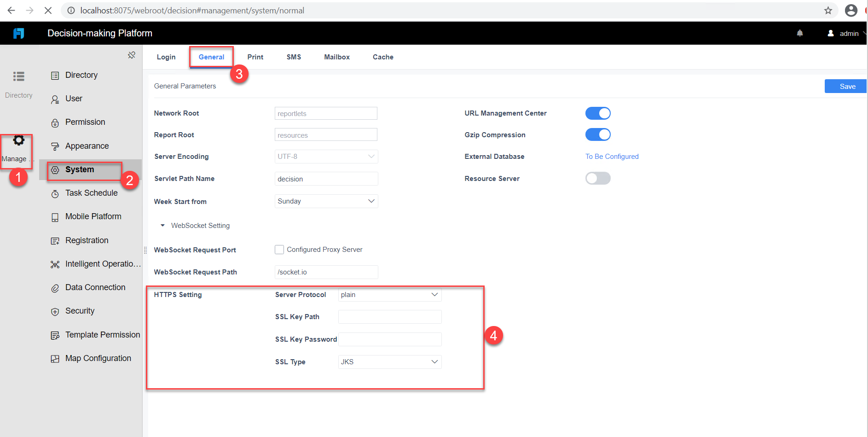This screenshot has width=868, height=437.
Task: Click the FineReport logo icon
Action: pos(18,33)
